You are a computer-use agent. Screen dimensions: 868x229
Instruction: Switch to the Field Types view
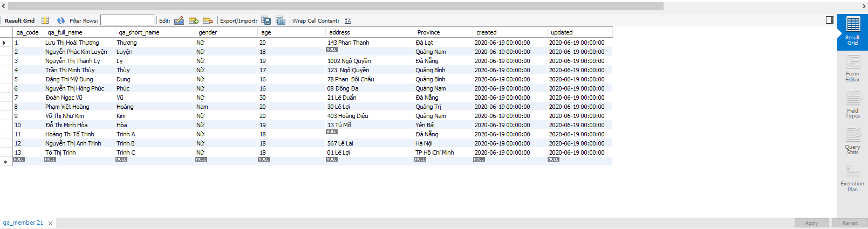click(x=852, y=105)
